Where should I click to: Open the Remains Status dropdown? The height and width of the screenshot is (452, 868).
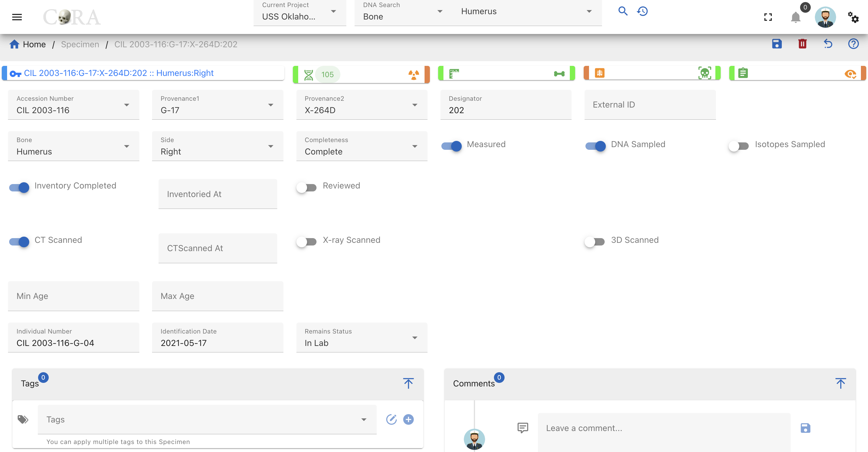point(362,337)
